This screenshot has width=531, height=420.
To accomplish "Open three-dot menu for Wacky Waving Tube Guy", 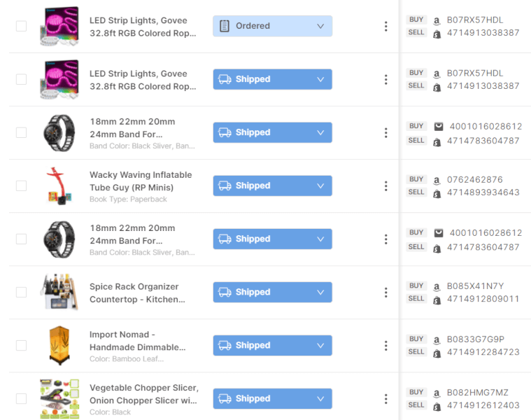I will [385, 185].
